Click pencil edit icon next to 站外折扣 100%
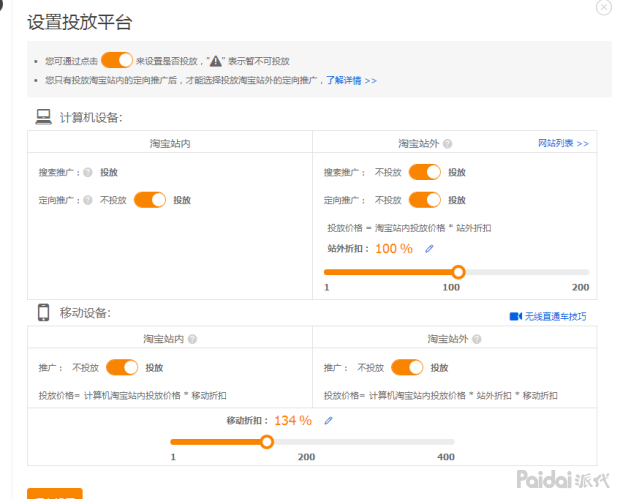This screenshot has width=620, height=499. click(x=429, y=249)
